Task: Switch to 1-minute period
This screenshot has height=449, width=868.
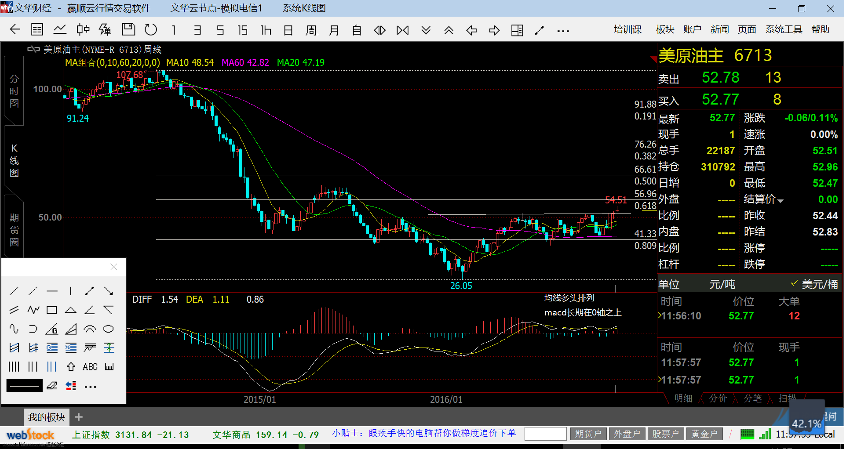Action: click(174, 30)
